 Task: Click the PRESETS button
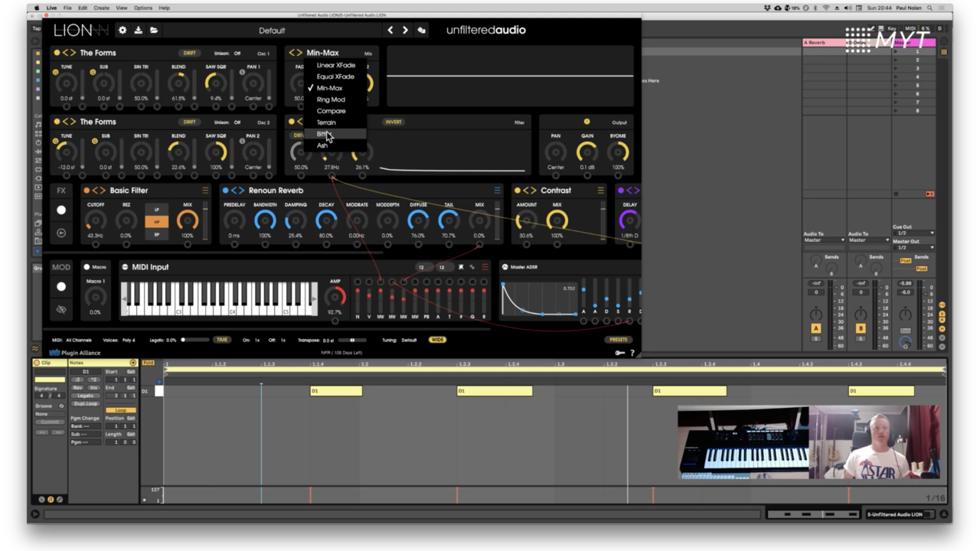[x=619, y=340]
